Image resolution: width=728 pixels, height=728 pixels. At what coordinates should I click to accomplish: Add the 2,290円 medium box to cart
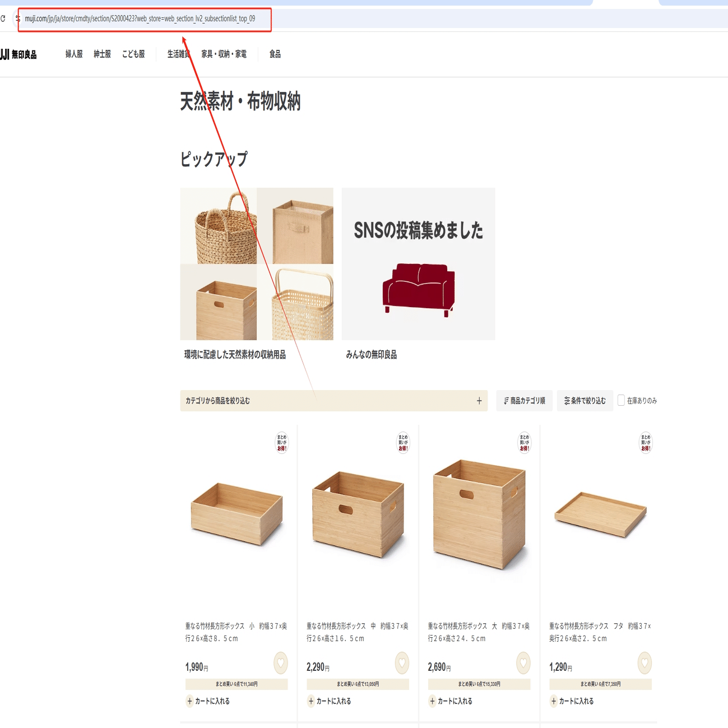pos(330,701)
